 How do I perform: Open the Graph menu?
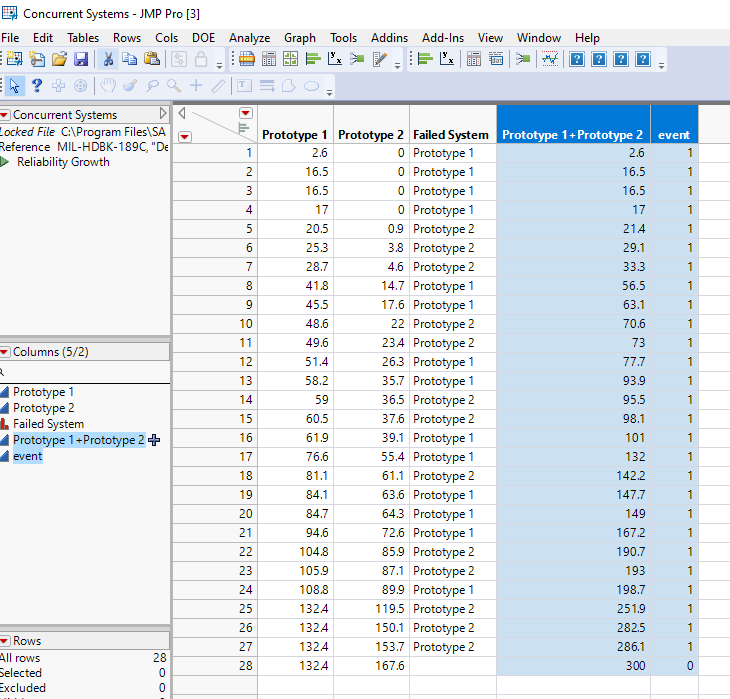[300, 38]
